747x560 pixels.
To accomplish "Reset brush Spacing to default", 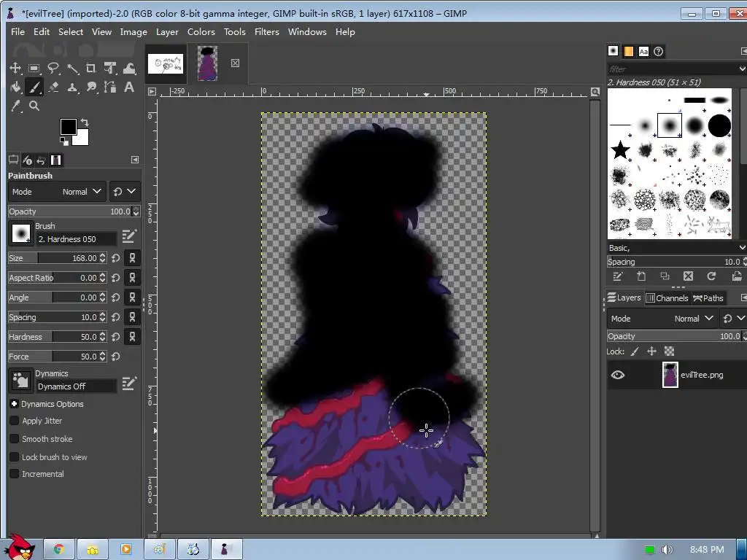I will click(x=116, y=317).
